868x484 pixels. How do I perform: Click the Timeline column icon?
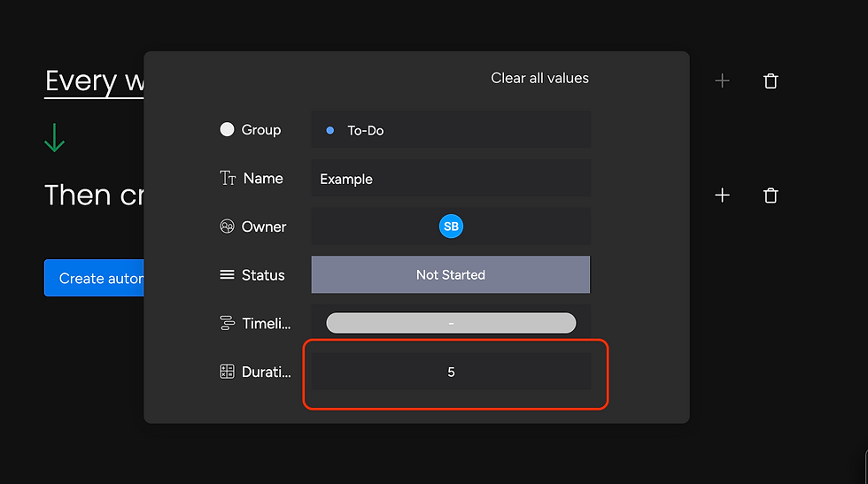click(x=227, y=324)
